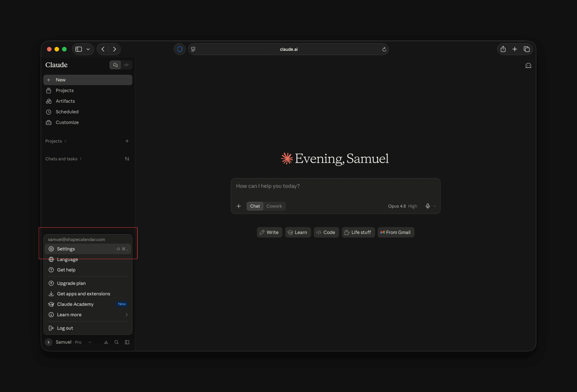Open Customize in the sidebar
The image size is (577, 392).
(x=88, y=122)
